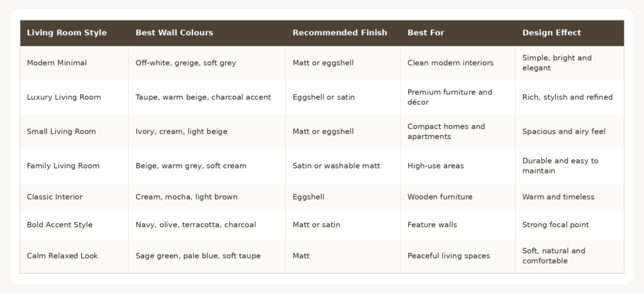Select the 'Peaceful living spaces' cell

pos(458,256)
